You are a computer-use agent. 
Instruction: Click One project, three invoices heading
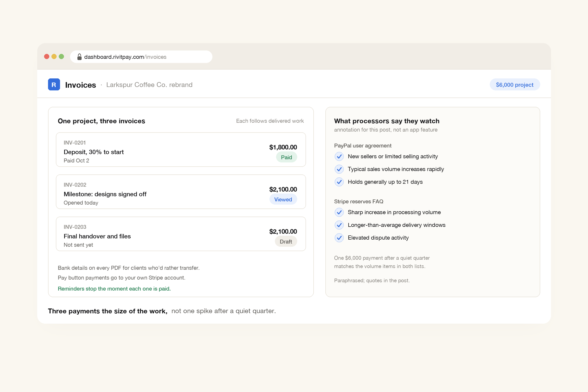point(101,121)
